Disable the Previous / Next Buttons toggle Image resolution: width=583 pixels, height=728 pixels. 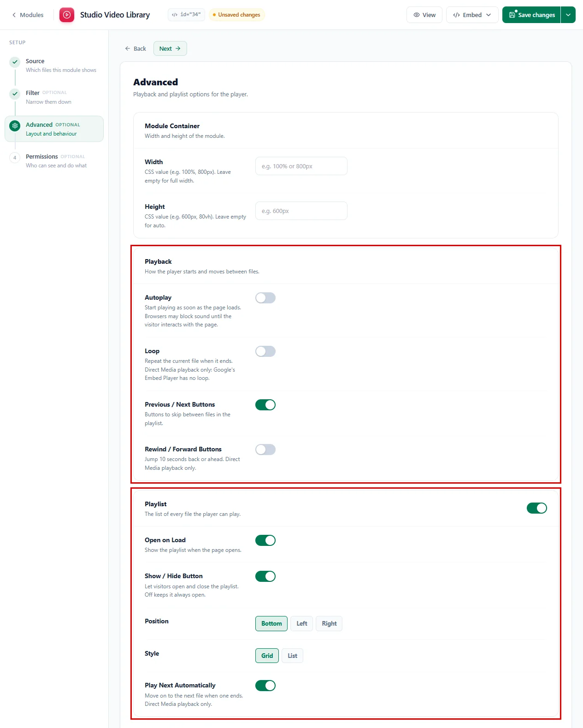click(265, 405)
